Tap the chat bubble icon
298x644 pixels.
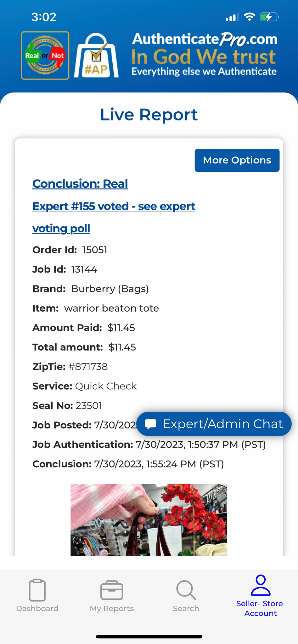point(151,424)
